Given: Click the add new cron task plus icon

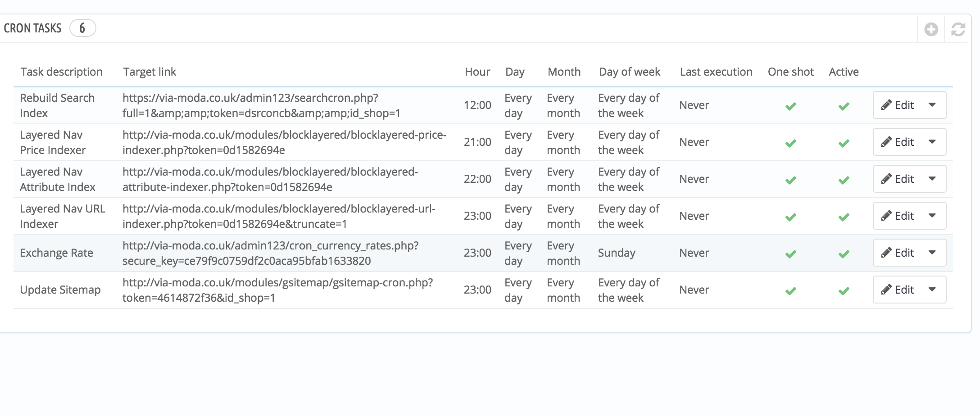Looking at the screenshot, I should click(x=931, y=29).
